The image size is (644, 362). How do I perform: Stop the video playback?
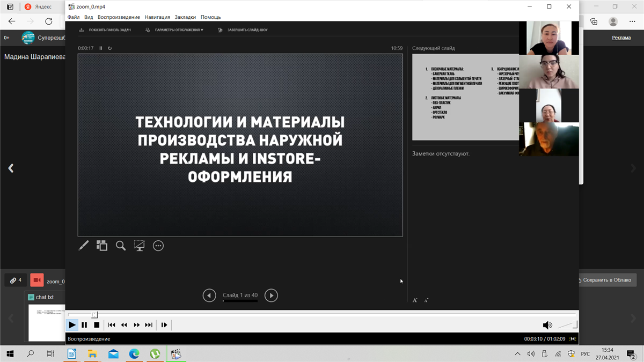(97, 325)
